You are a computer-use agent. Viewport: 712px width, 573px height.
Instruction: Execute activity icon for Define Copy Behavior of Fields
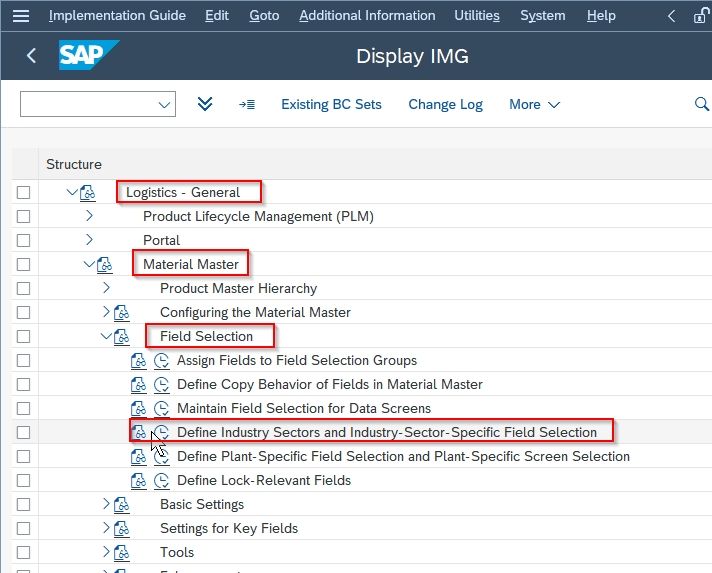point(162,385)
